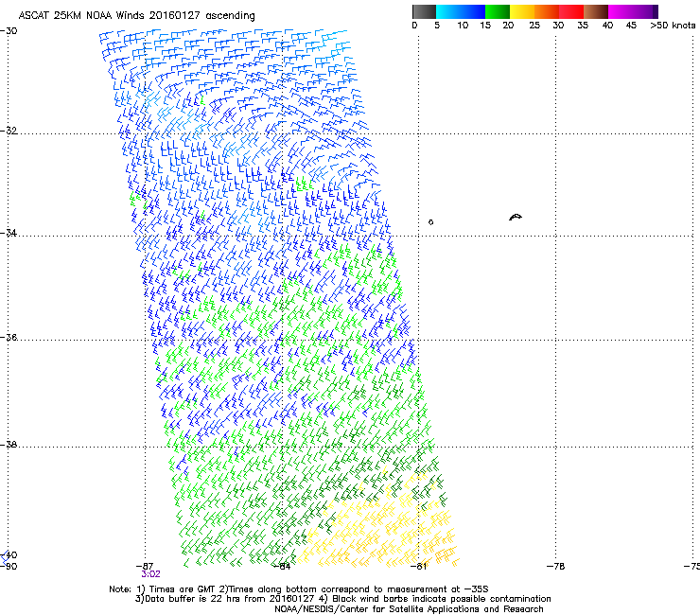Click the -87 longitude axis label
The image size is (700, 615).
coord(145,567)
